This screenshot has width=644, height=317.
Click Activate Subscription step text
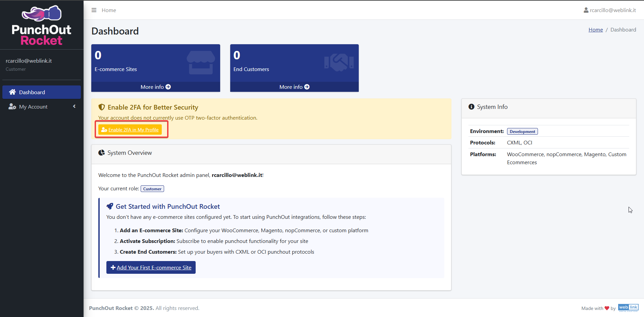click(214, 241)
